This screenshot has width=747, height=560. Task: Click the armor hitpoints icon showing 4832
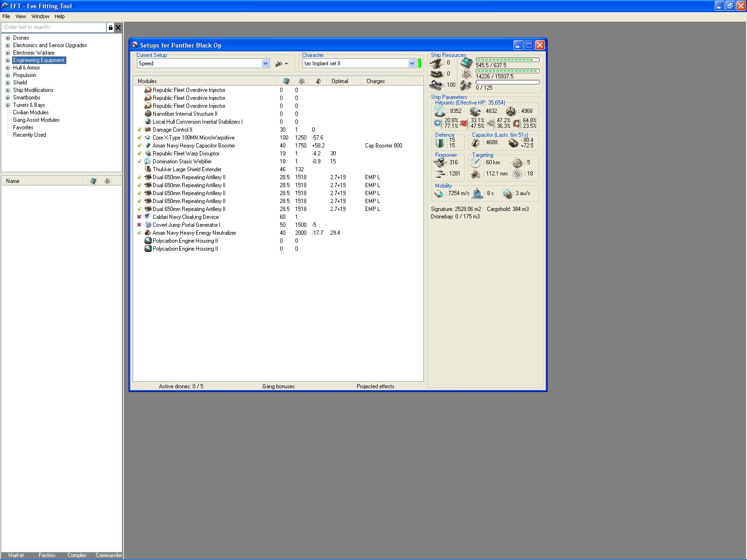[x=475, y=112]
